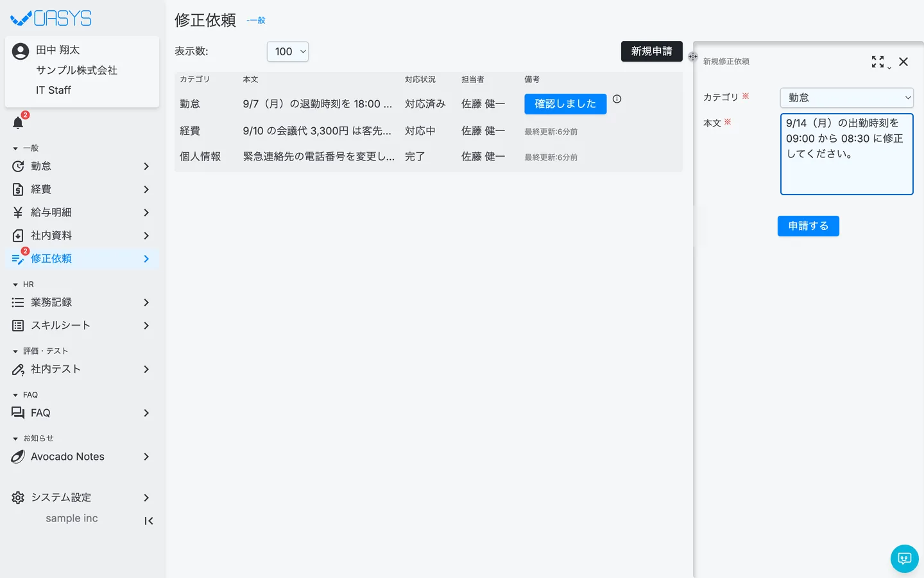The image size is (924, 578).
Task: Open the 業務記録 list icon
Action: [x=18, y=302]
